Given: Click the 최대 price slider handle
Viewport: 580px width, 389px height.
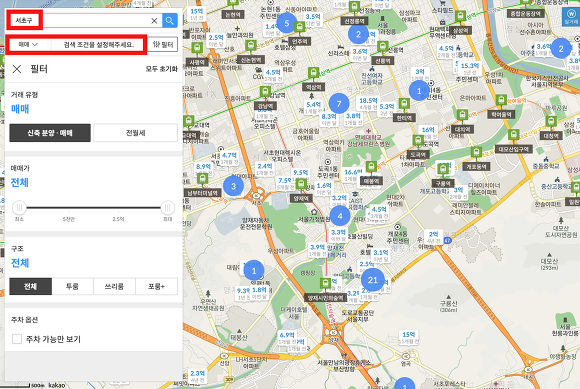Looking at the screenshot, I should click(168, 207).
